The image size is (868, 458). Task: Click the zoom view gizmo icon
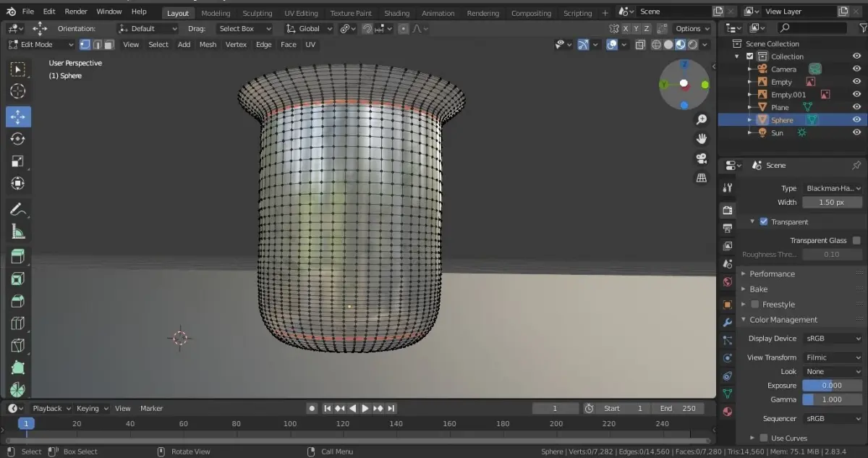pos(702,119)
